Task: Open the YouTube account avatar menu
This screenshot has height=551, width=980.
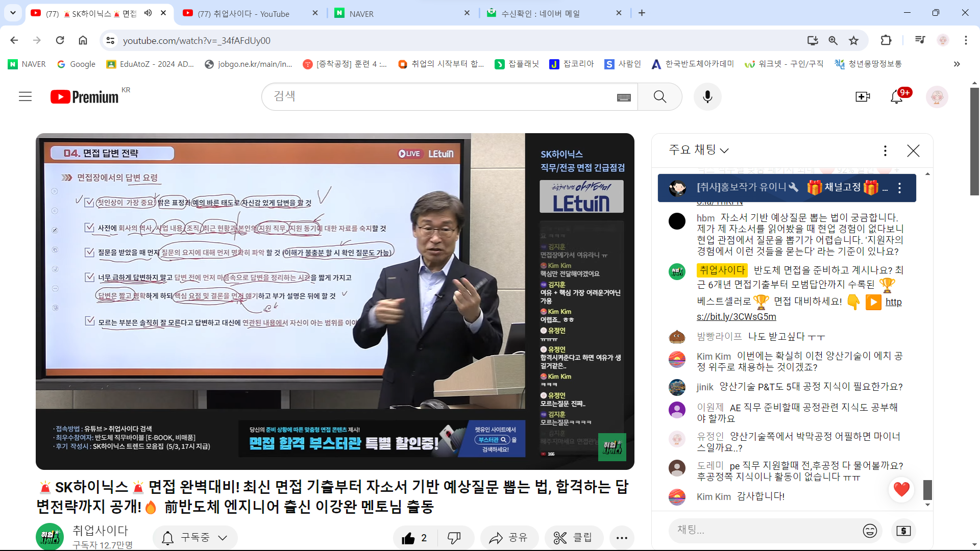Action: pyautogui.click(x=937, y=96)
